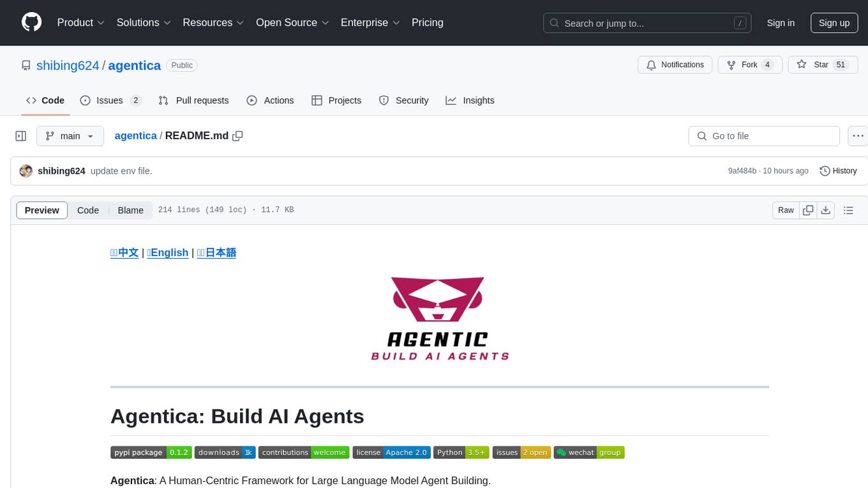The height and width of the screenshot is (488, 868).
Task: Switch README to Chinese 中文
Action: (124, 252)
